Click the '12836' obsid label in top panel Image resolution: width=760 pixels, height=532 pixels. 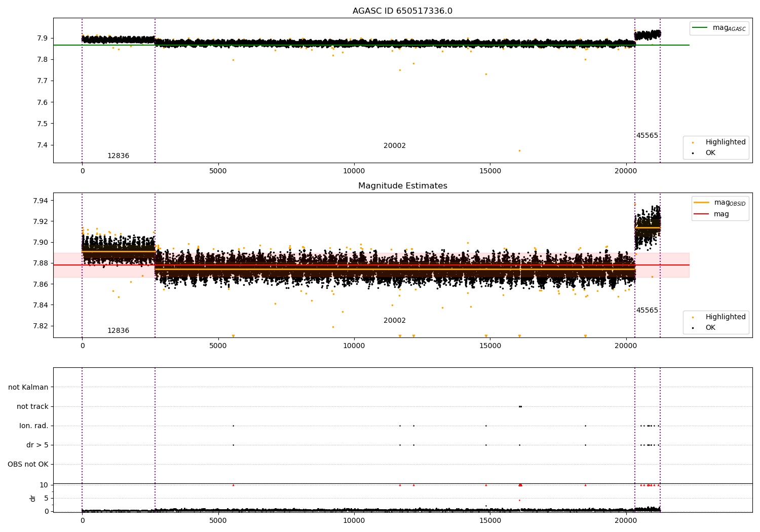point(118,156)
